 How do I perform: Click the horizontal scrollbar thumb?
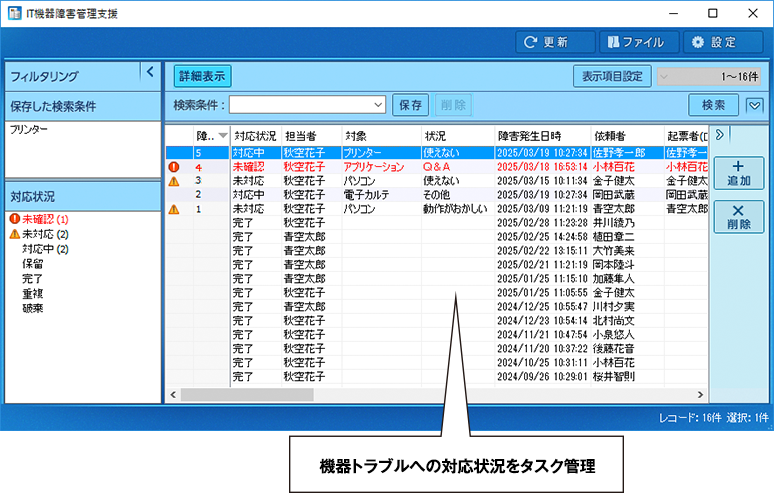tap(247, 395)
